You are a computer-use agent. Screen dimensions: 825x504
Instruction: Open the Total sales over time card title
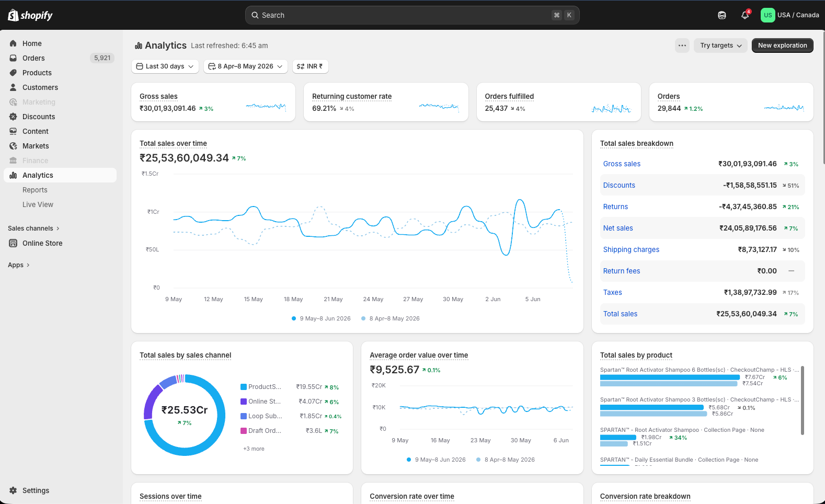pyautogui.click(x=173, y=143)
